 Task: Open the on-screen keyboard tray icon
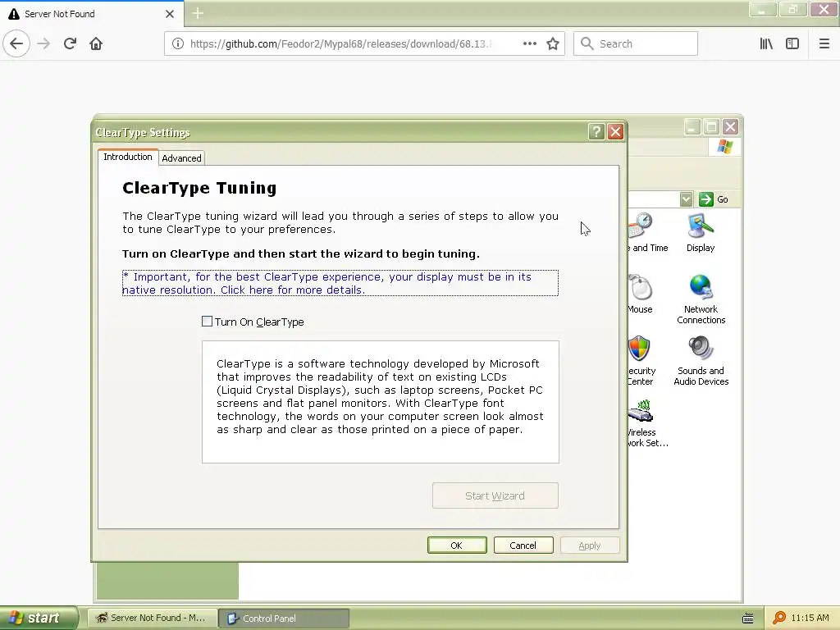(748, 619)
